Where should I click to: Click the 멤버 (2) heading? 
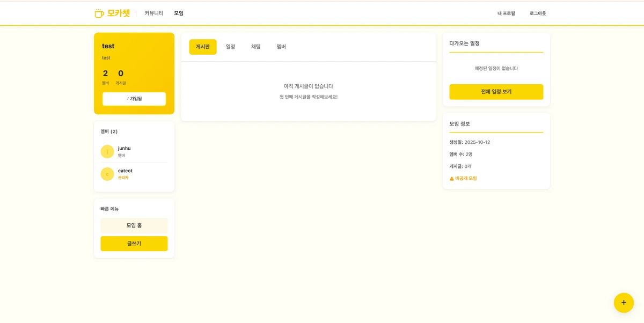tap(109, 131)
